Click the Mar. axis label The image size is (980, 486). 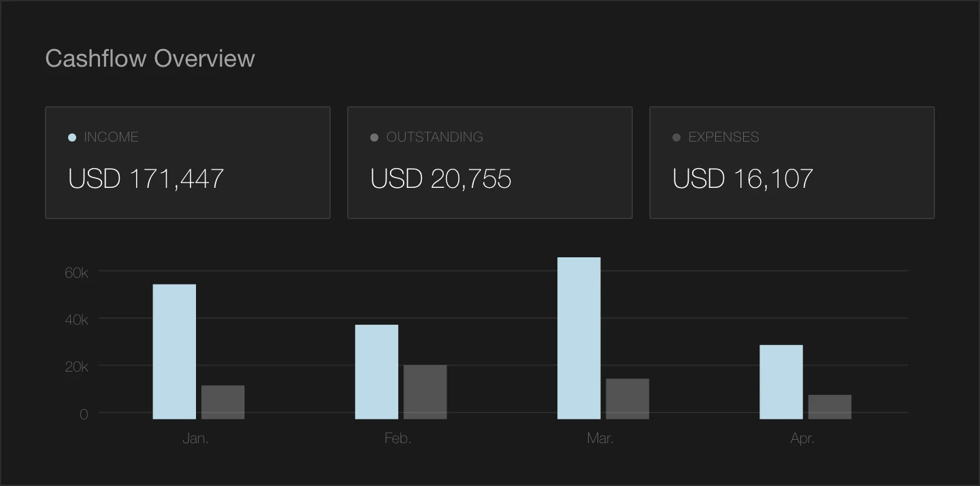click(600, 439)
